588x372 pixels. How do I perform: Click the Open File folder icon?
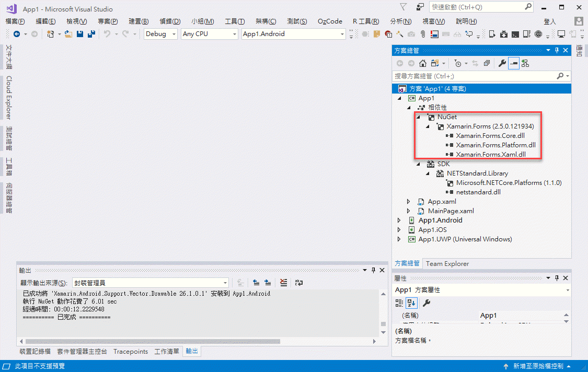tap(68, 34)
